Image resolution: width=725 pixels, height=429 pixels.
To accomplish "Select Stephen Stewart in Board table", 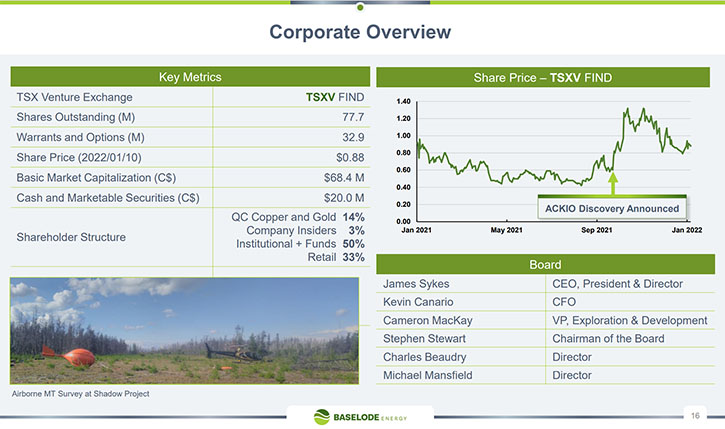I will pyautogui.click(x=424, y=338).
